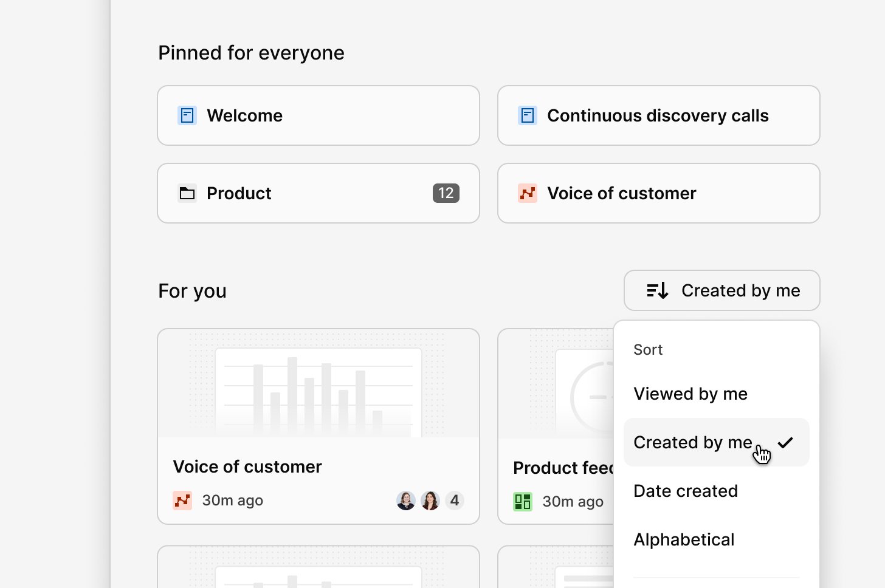Open the Continuous discovery calls pinned card
The image size is (885, 588).
pyautogui.click(x=659, y=115)
